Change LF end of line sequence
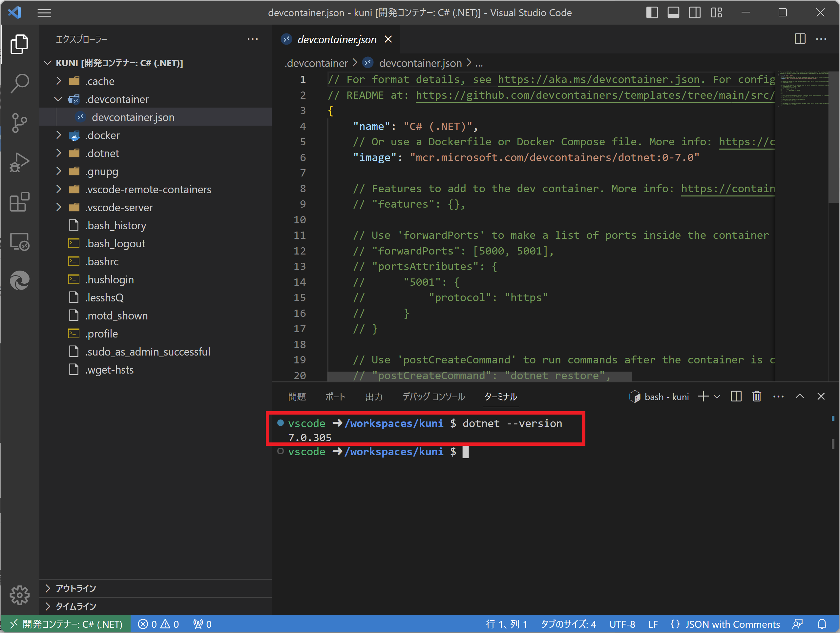The image size is (840, 633). tap(653, 624)
